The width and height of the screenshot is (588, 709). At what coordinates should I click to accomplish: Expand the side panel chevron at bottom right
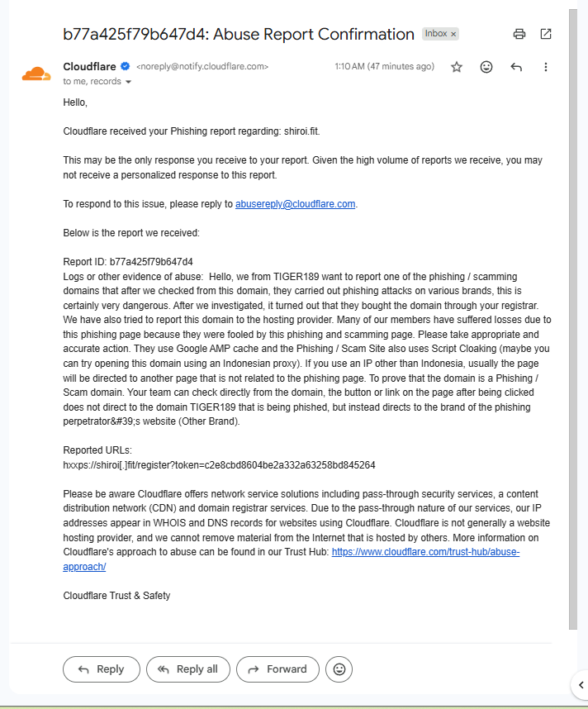click(581, 685)
